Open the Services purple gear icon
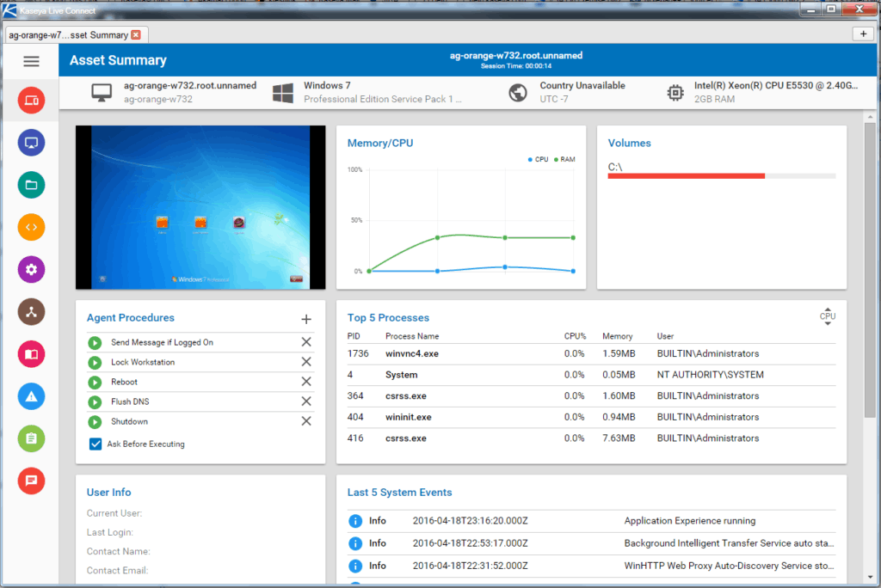 (31, 269)
